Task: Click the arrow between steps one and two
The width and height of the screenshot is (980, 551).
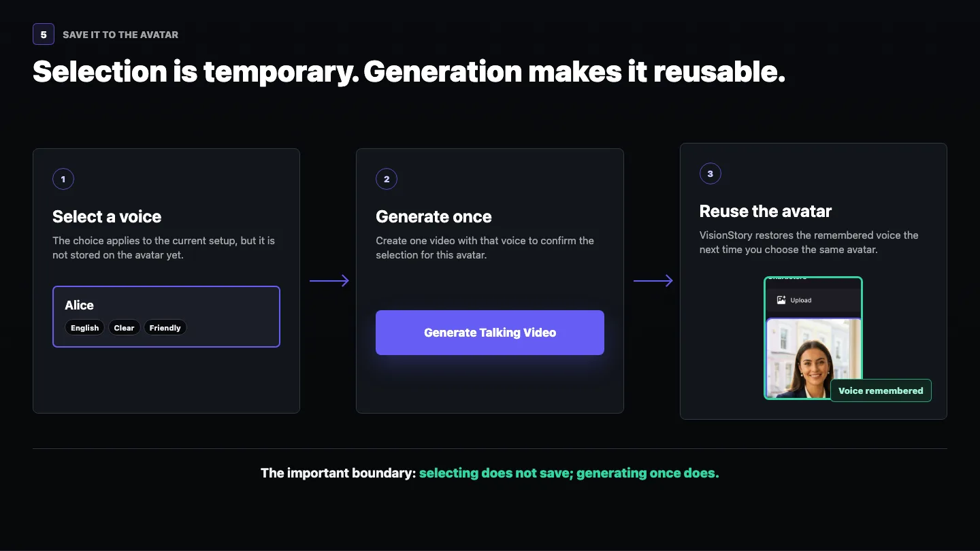Action: point(329,281)
